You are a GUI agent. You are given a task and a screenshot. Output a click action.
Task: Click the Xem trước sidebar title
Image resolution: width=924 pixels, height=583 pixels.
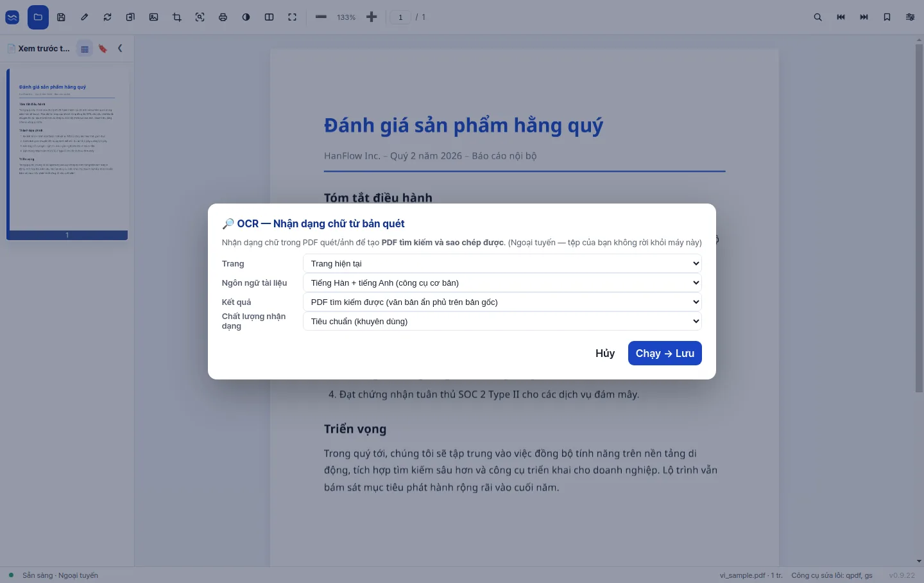point(44,49)
